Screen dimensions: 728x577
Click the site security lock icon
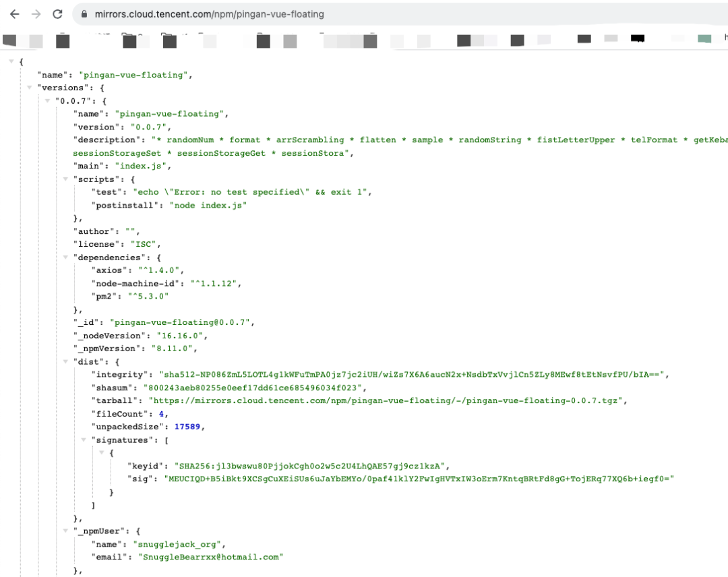[x=84, y=14]
